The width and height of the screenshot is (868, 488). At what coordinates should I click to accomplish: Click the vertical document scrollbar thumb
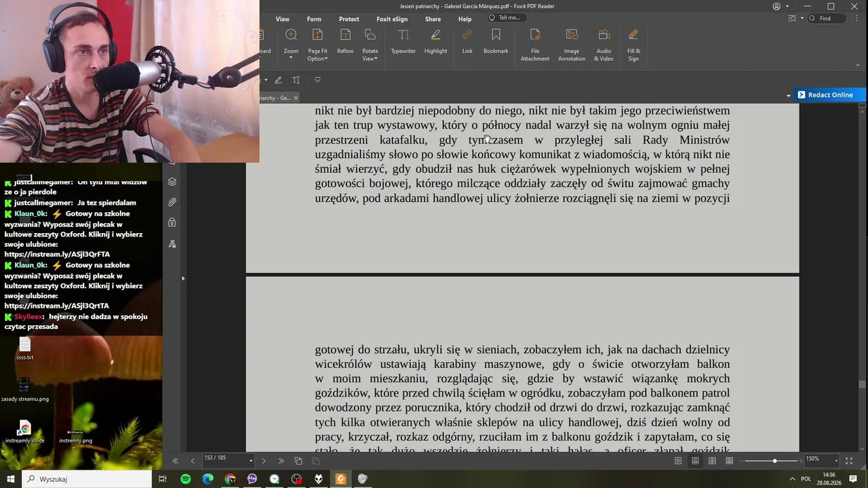(862, 384)
